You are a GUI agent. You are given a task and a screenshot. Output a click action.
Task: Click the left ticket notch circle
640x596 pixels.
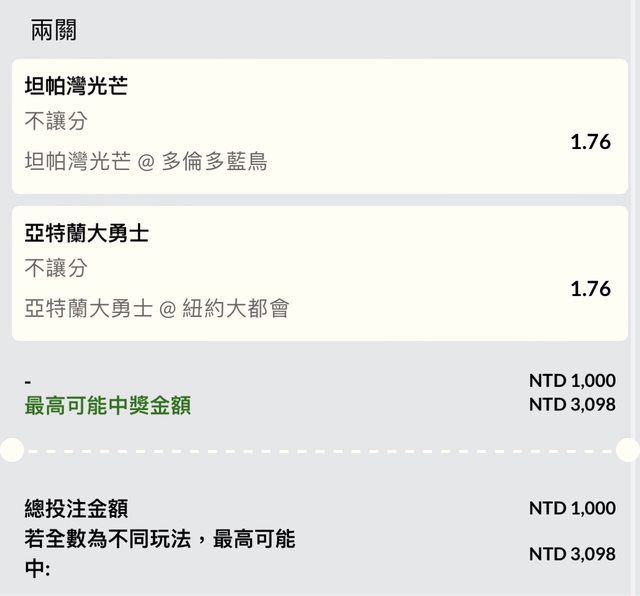pos(10,450)
